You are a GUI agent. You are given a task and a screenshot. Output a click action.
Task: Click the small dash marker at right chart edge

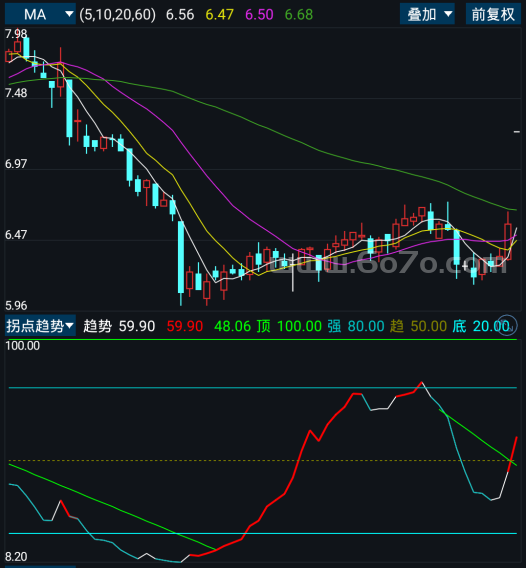[x=517, y=132]
